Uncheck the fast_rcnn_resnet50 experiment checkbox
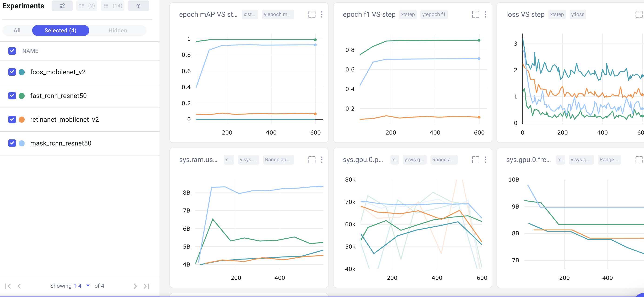This screenshot has width=644, height=297. [12, 96]
